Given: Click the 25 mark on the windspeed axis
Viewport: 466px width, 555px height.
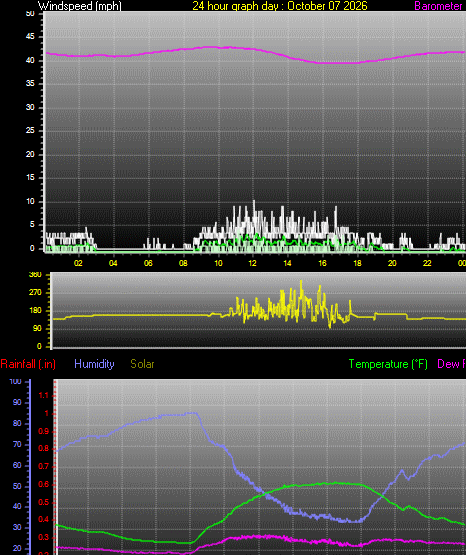Looking at the screenshot, I should [x=30, y=131].
